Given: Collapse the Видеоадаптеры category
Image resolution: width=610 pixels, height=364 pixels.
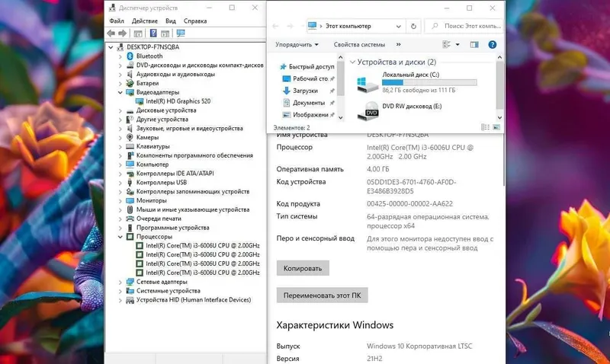Looking at the screenshot, I should point(120,92).
